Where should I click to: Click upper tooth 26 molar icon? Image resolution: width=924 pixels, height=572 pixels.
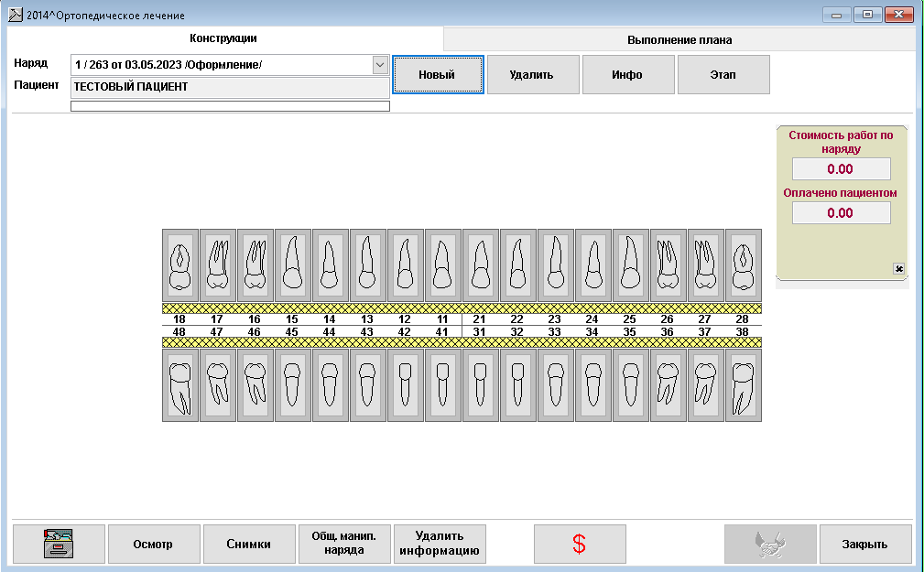(669, 265)
